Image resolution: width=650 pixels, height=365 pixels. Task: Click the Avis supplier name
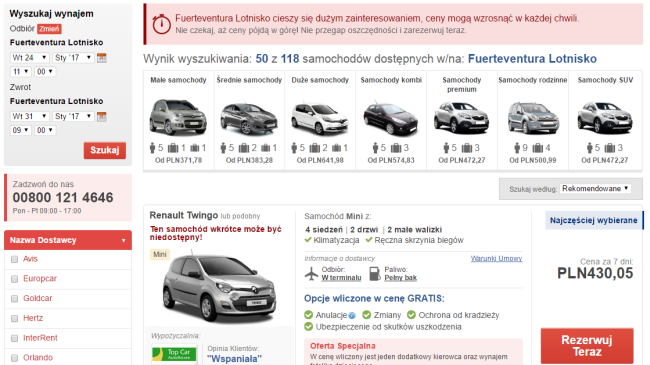click(x=30, y=259)
